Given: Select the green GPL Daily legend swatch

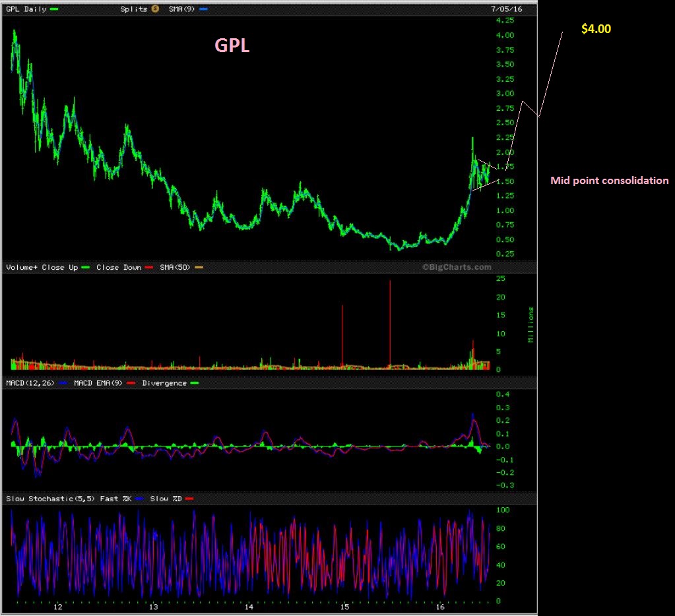Looking at the screenshot, I should (53, 9).
